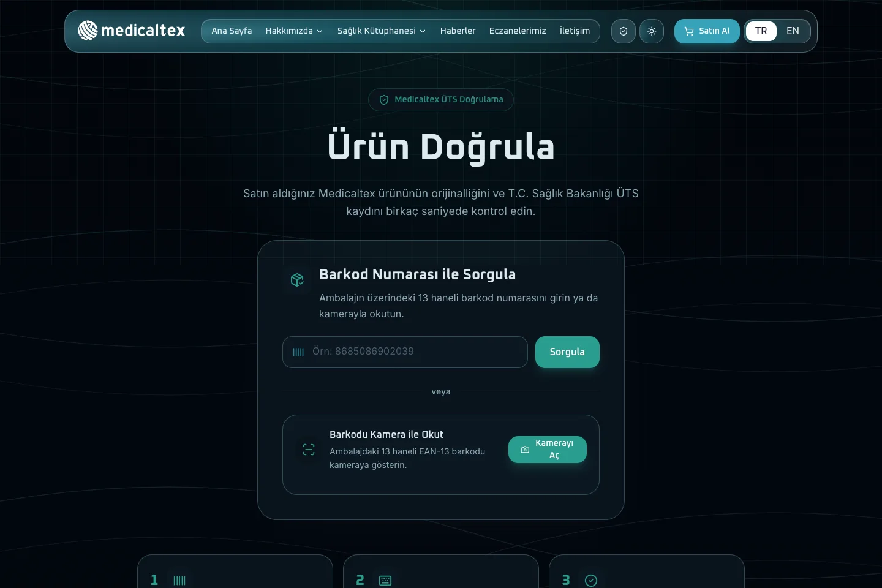The width and height of the screenshot is (882, 588).
Task: Open the Eczanelerimiz menu item
Action: point(518,31)
